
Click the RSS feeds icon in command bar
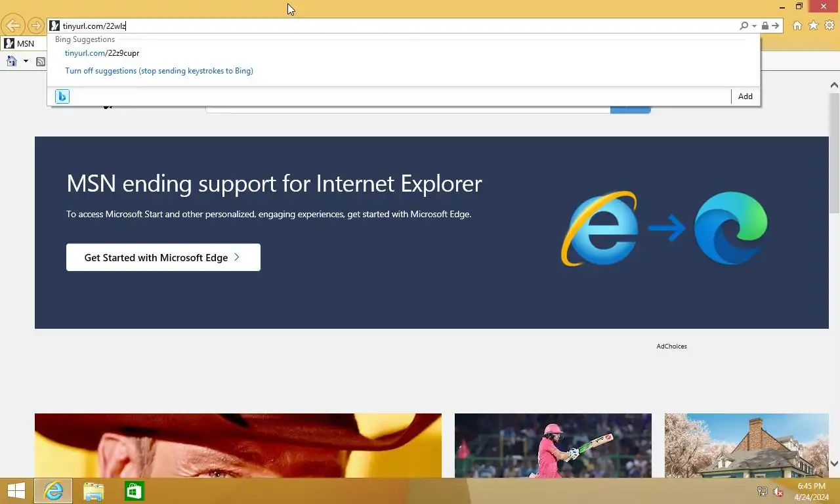tap(41, 62)
